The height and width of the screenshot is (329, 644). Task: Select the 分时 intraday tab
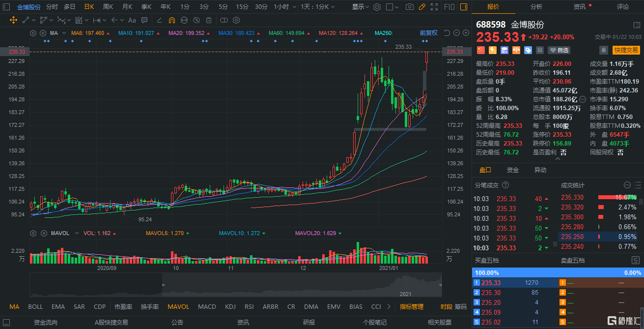[52, 7]
